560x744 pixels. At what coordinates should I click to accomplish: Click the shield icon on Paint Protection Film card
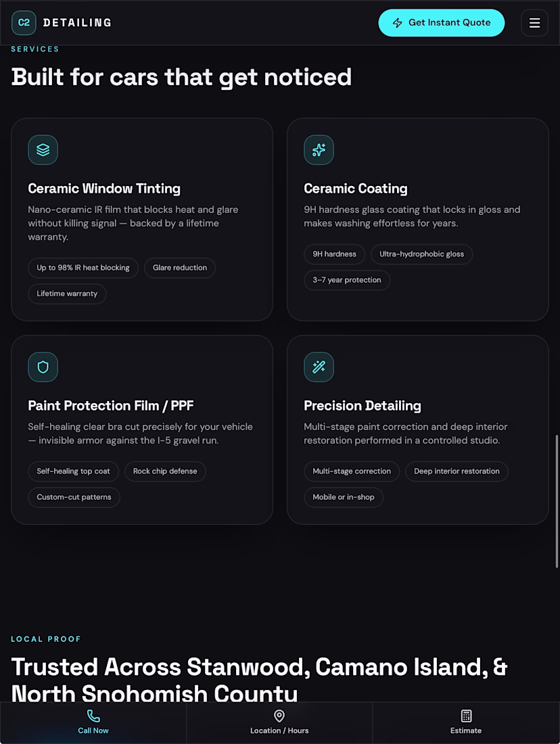tap(43, 367)
